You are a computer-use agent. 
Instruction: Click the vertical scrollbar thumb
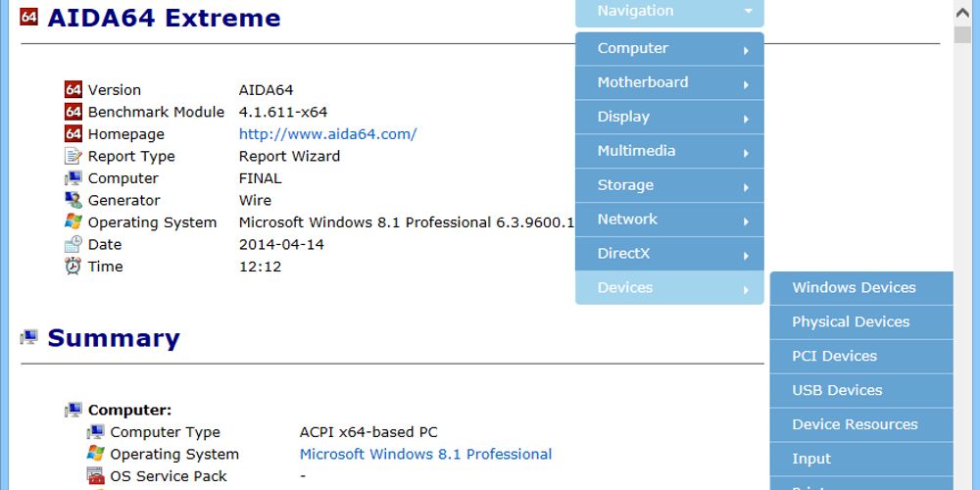tap(962, 35)
